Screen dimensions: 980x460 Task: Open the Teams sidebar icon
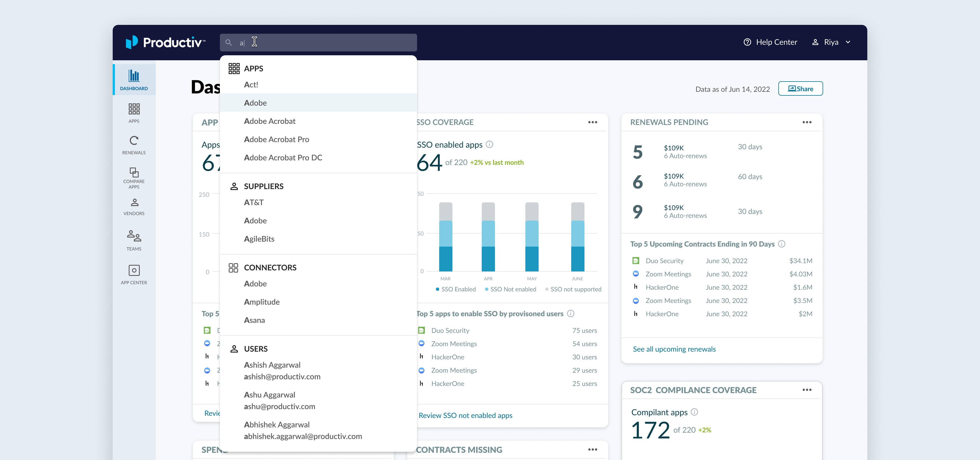click(134, 236)
